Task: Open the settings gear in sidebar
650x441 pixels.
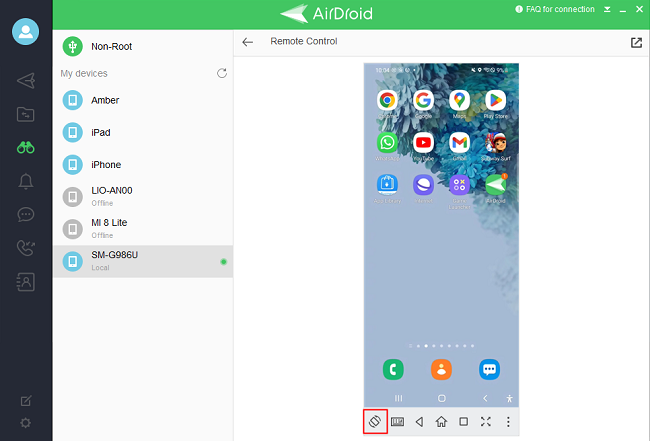Action: [26, 423]
